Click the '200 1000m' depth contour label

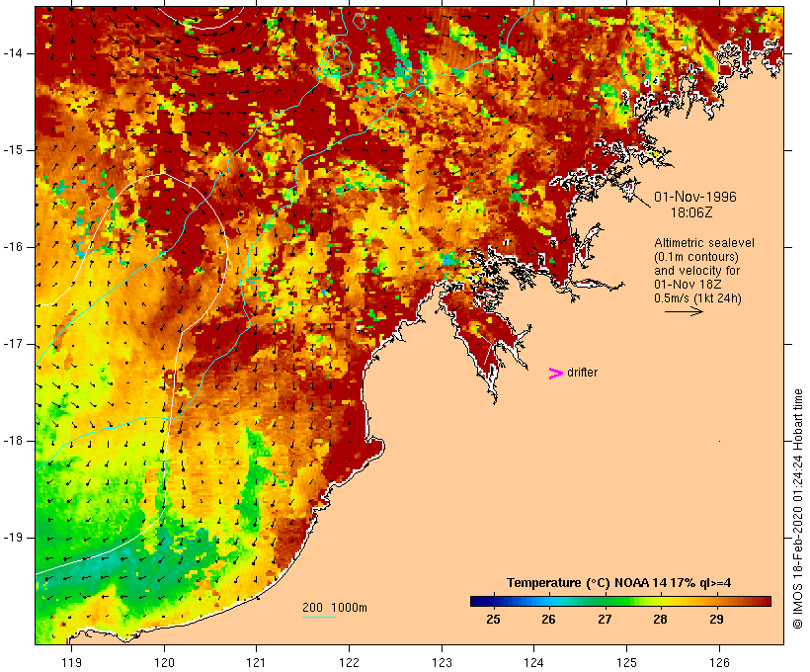click(x=335, y=608)
